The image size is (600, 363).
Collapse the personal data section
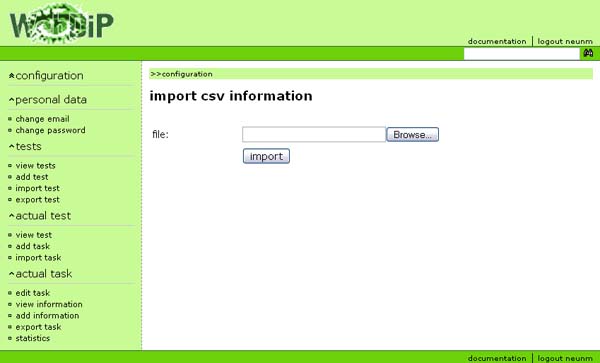(48, 100)
